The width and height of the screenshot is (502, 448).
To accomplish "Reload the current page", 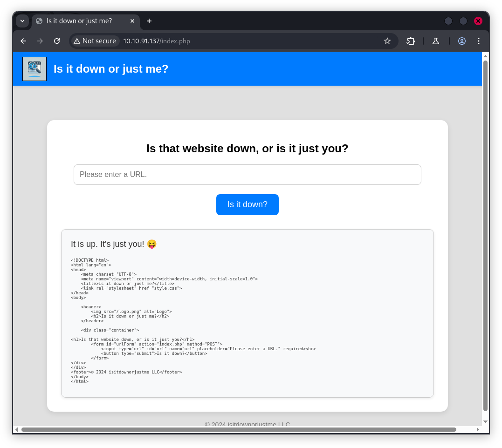I will (x=57, y=41).
